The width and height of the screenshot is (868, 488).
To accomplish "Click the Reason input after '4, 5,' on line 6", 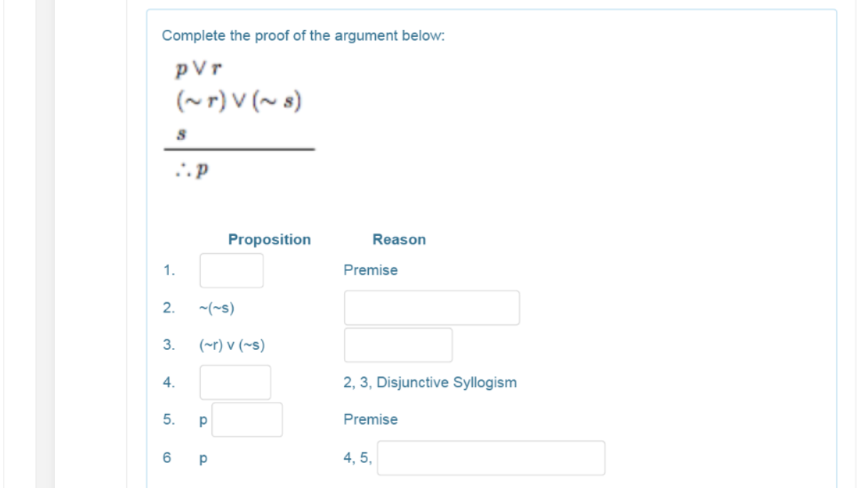I will [491, 456].
